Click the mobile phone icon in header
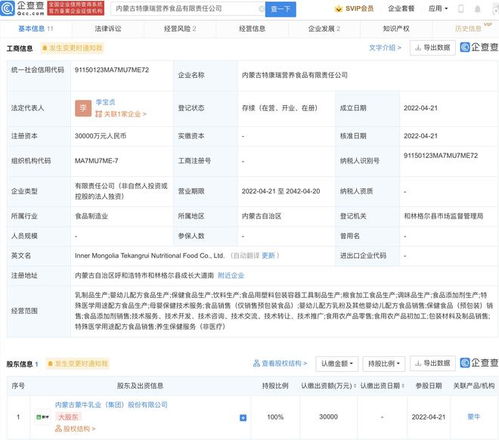The height and width of the screenshot is (440, 499). point(461,9)
